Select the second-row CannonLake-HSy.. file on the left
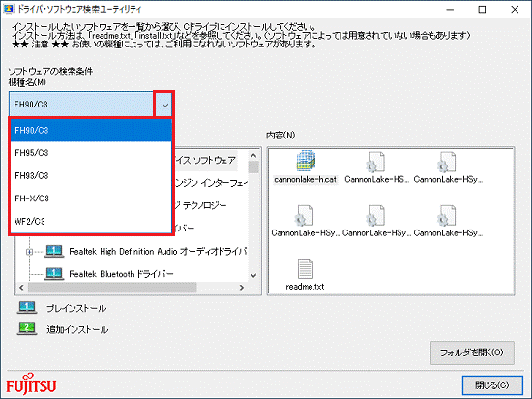Viewport: 532px width, 399px height. click(305, 215)
